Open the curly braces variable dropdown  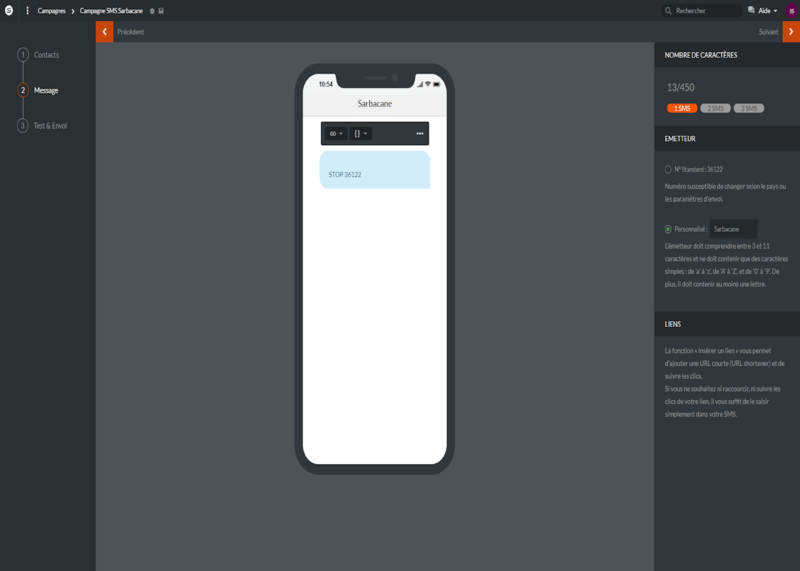(x=361, y=133)
